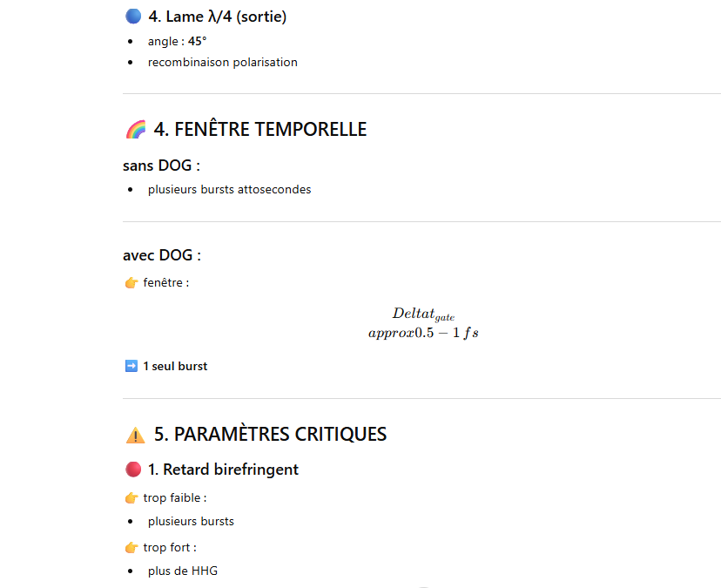Click the blue circle emoji beside Lame λ/4
This screenshot has height=588, width=721.
[x=133, y=16]
